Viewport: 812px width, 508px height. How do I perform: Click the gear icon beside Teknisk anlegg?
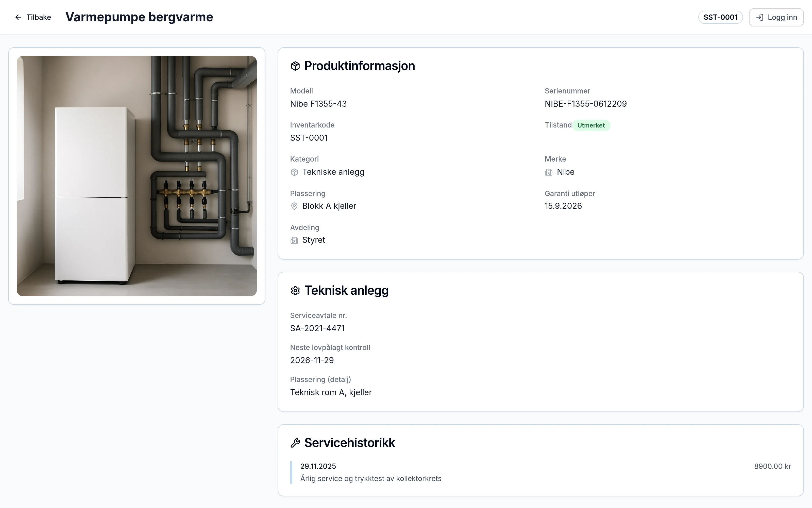pos(295,290)
